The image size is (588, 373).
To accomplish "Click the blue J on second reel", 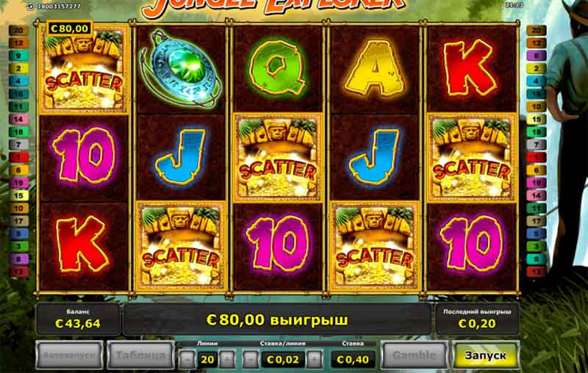I will click(181, 156).
